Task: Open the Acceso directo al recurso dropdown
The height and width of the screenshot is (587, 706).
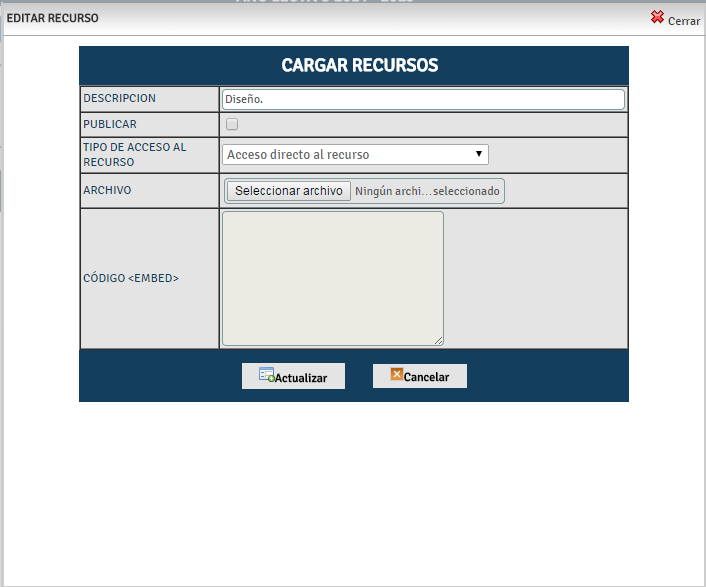Action: point(355,154)
